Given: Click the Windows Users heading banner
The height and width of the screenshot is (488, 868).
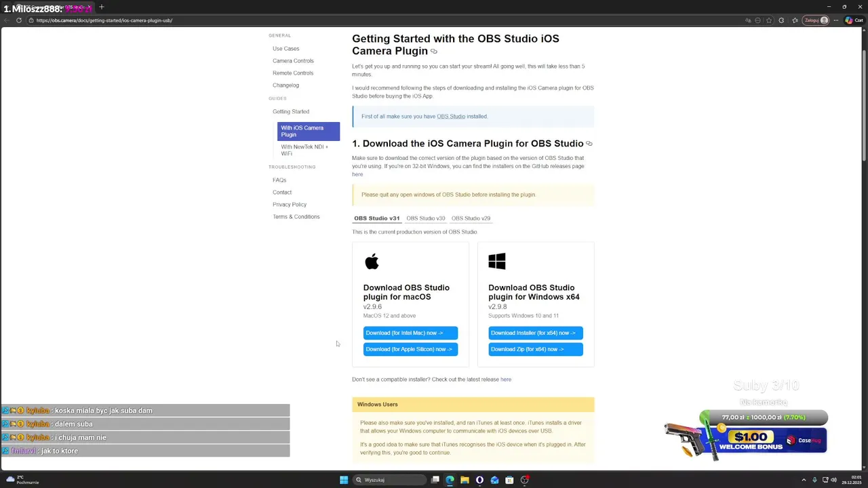Looking at the screenshot, I should tap(473, 405).
